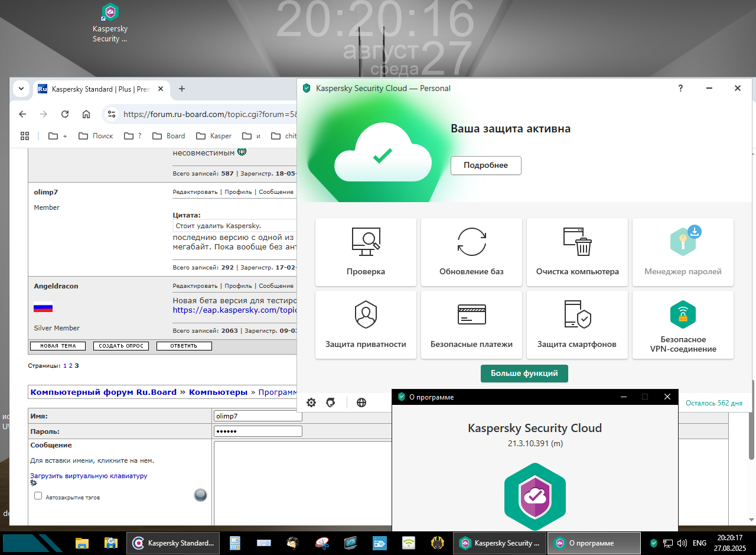The image size is (756, 555).
Task: Click the Больше функций button
Action: [524, 374]
